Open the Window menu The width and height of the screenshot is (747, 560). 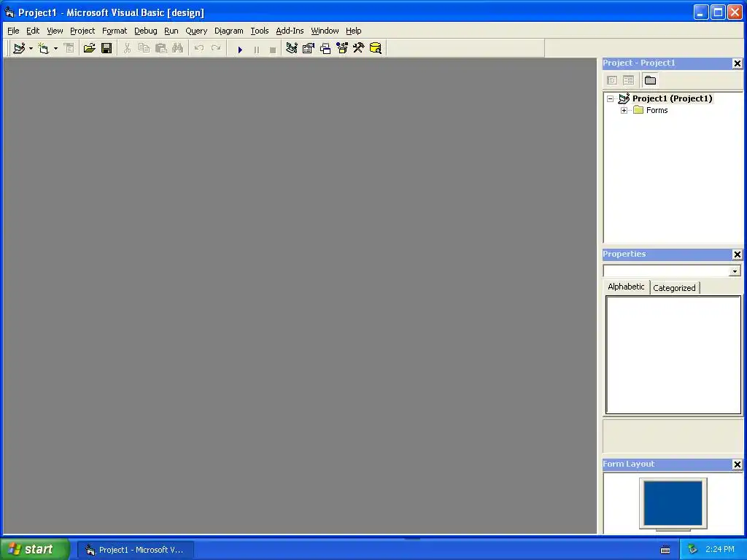click(325, 31)
